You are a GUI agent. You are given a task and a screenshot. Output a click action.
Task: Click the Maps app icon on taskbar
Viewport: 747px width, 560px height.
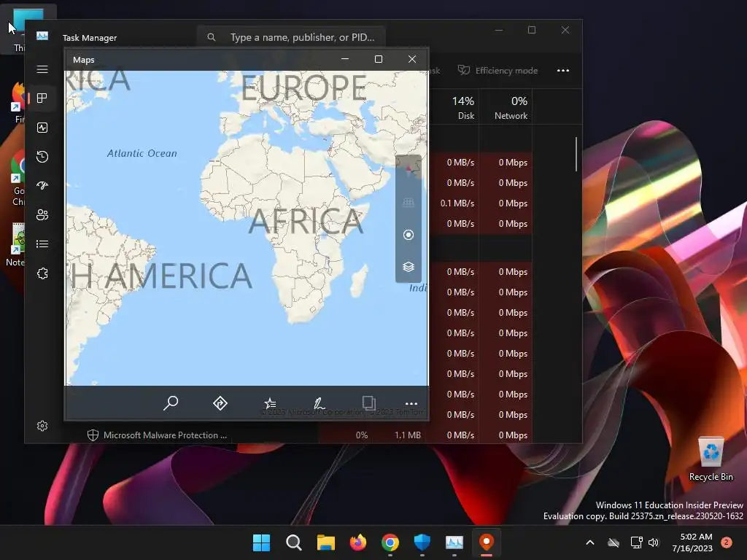487,542
